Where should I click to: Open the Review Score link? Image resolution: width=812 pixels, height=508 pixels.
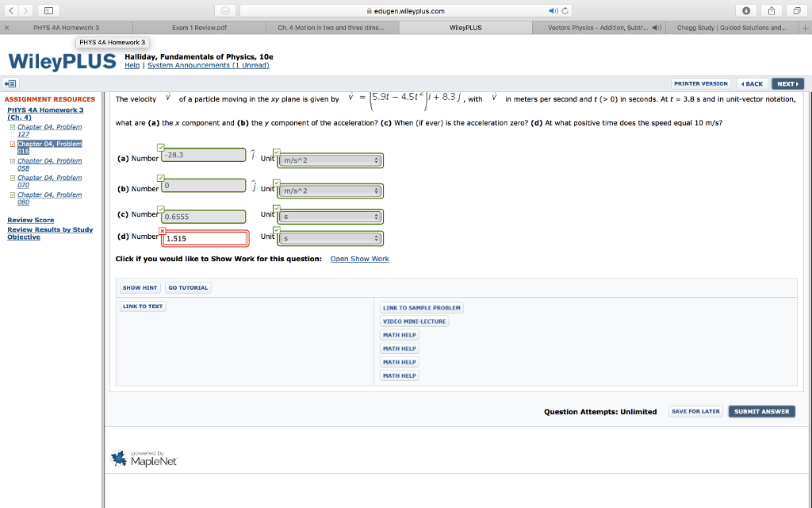pos(31,220)
